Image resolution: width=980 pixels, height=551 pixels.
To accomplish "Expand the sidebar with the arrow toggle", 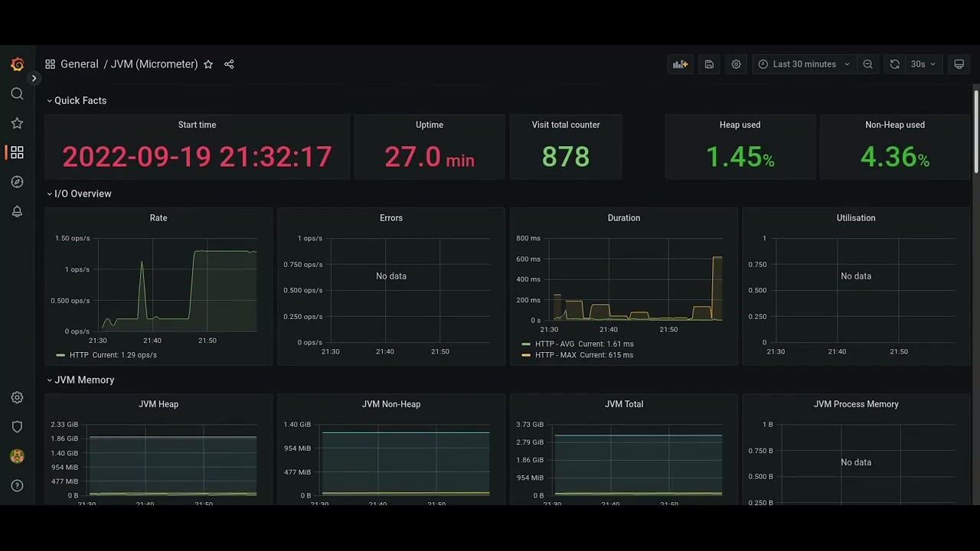I will coord(34,78).
